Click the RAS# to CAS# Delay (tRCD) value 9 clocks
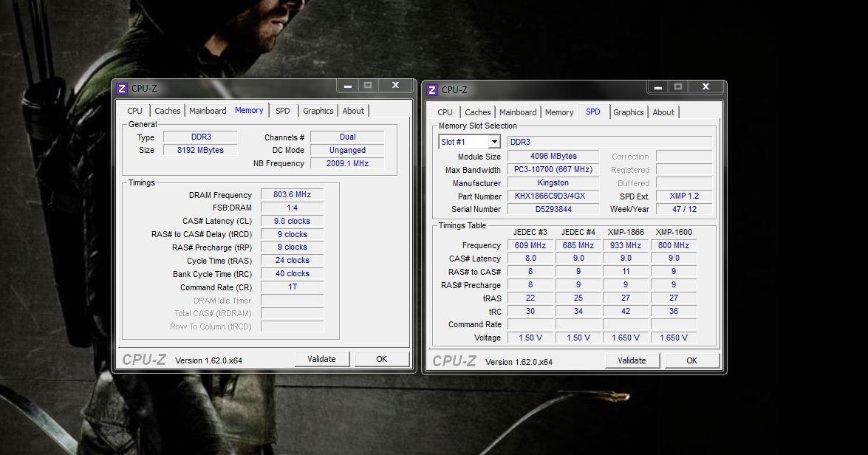 point(293,234)
